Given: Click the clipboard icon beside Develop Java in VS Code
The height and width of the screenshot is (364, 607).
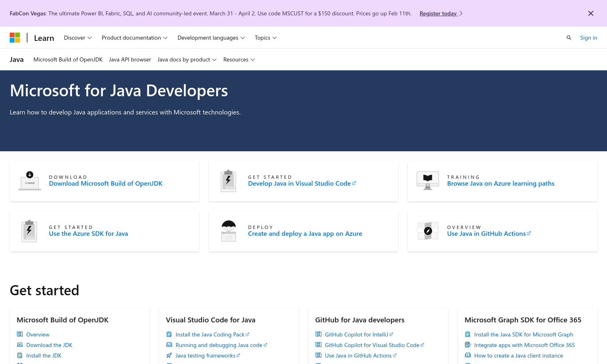Looking at the screenshot, I should point(229,181).
